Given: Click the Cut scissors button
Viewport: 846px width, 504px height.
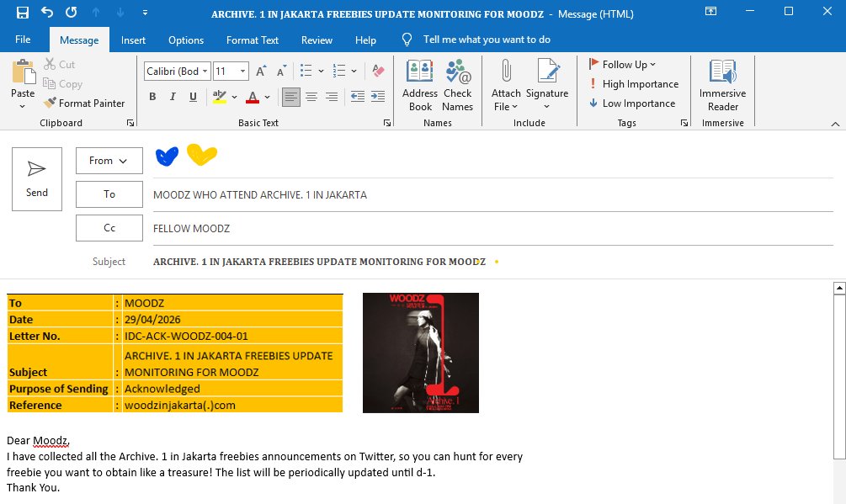Looking at the screenshot, I should point(60,64).
